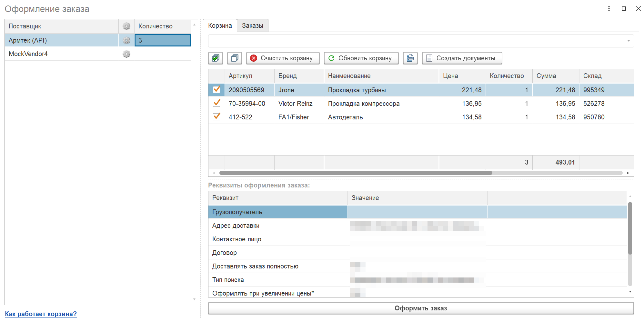Expand the dropdown above basket toolbar

629,41
